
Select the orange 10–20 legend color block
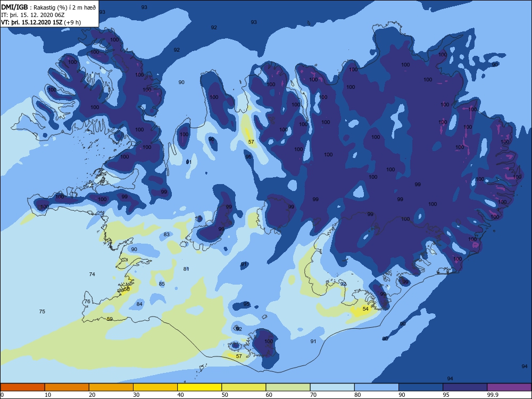(x=67, y=387)
